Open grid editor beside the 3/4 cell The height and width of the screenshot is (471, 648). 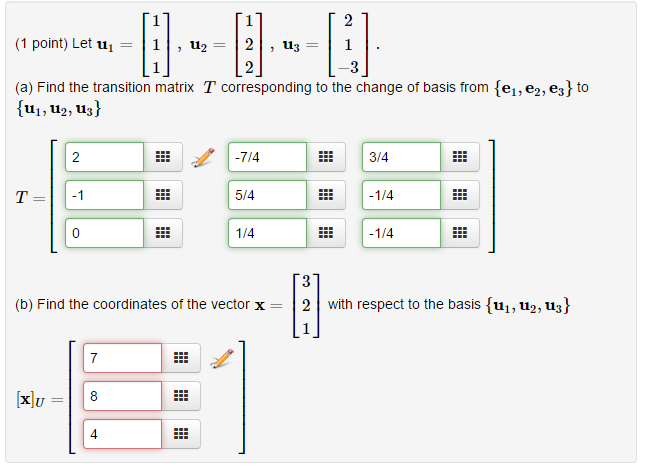tap(460, 157)
